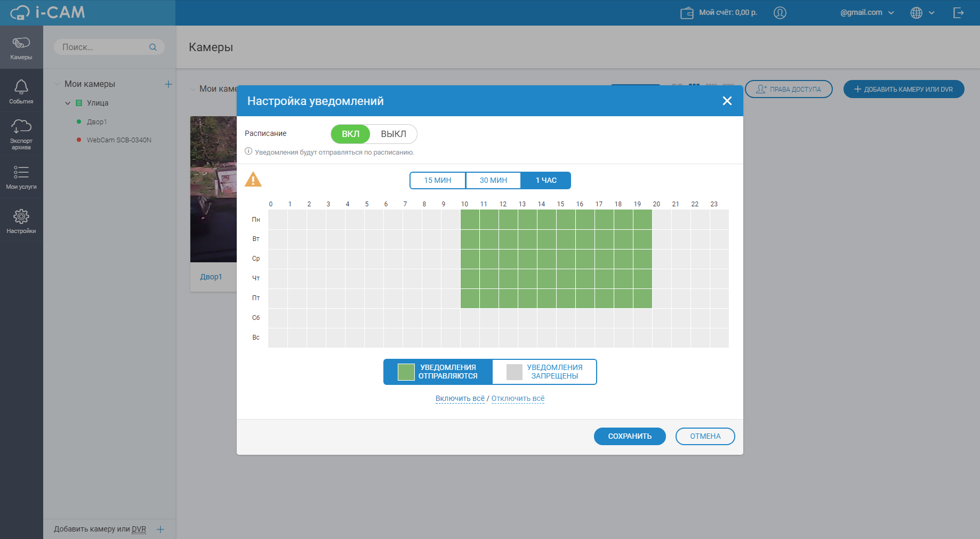Viewport: 980px width, 539px height.
Task: Click the Двор1 label under the thumbnail
Action: click(211, 277)
